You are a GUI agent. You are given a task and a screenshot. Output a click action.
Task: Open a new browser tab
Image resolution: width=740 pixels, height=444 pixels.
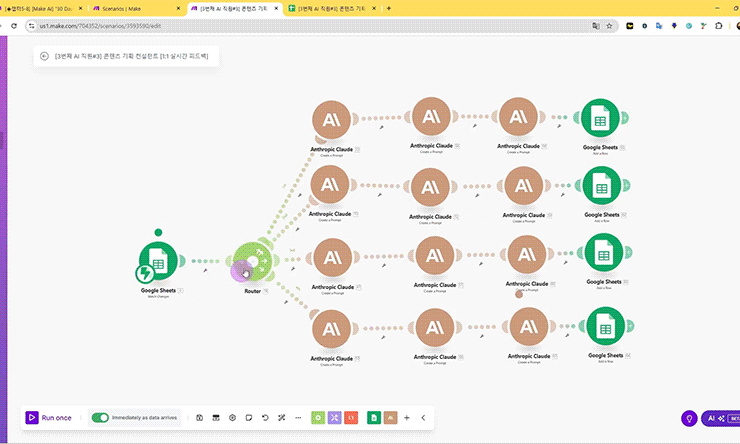coord(389,8)
